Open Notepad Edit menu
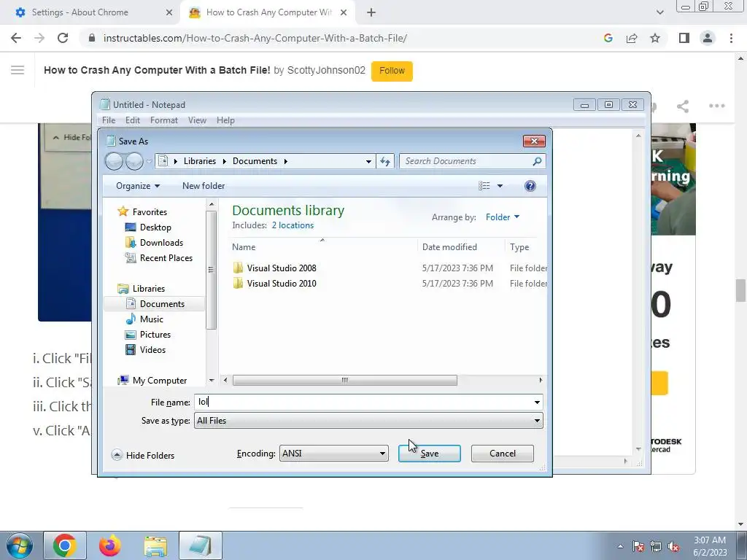Screen dimensions: 747x560 133,120
